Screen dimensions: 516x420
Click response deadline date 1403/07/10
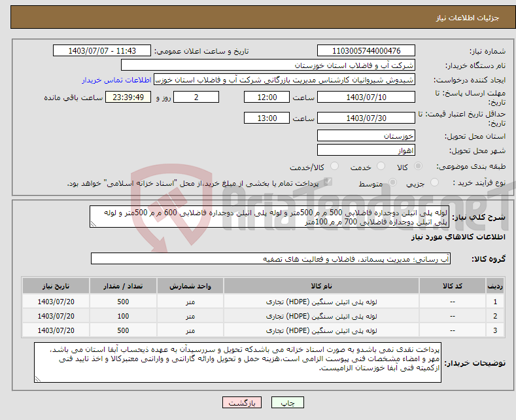click(366, 97)
